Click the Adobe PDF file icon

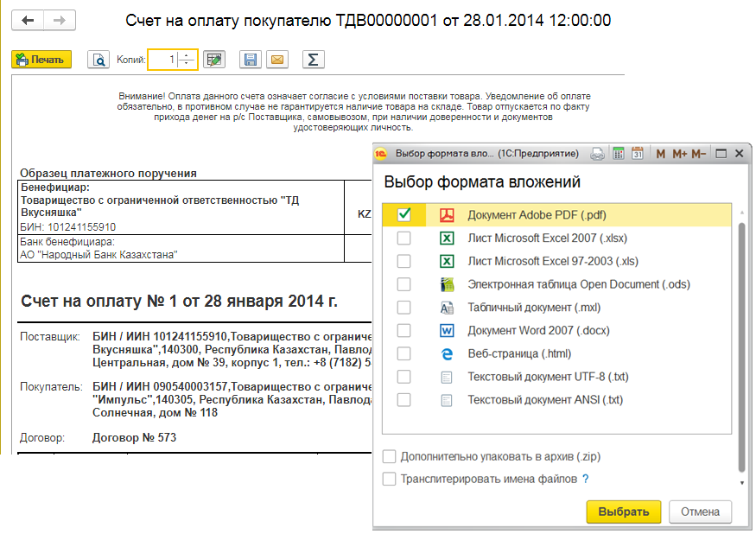(x=447, y=214)
